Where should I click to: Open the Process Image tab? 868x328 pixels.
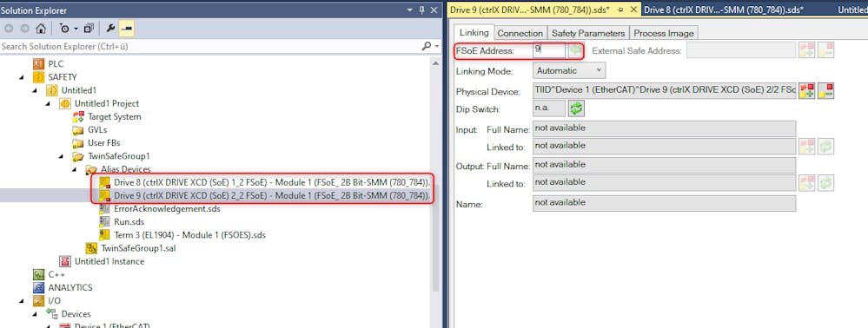664,33
